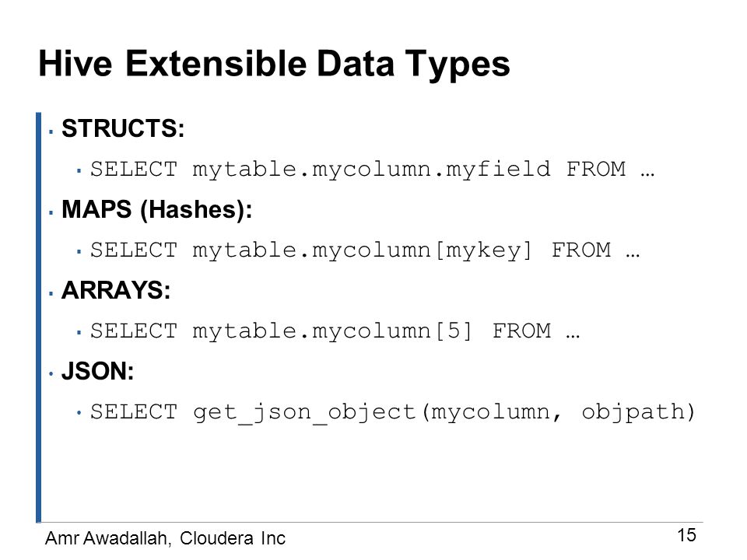The image size is (747, 560).
Task: Click the bullet marker before ARRAYS
Action: [51, 293]
